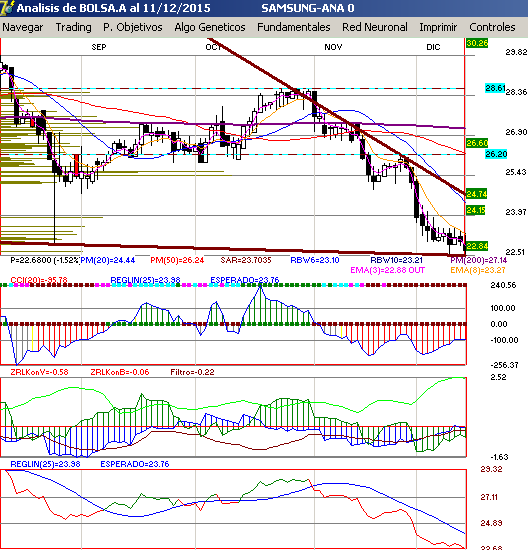Click the 24.74 green price label

477,194
